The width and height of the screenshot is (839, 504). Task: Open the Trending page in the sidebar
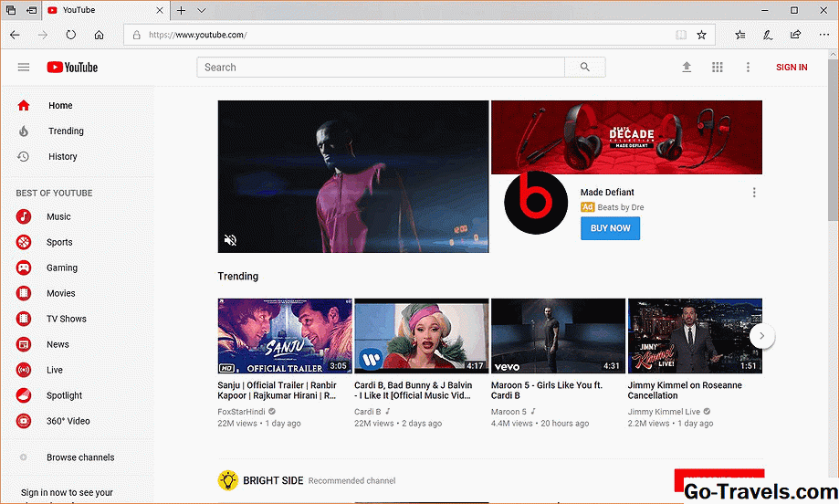coord(66,131)
